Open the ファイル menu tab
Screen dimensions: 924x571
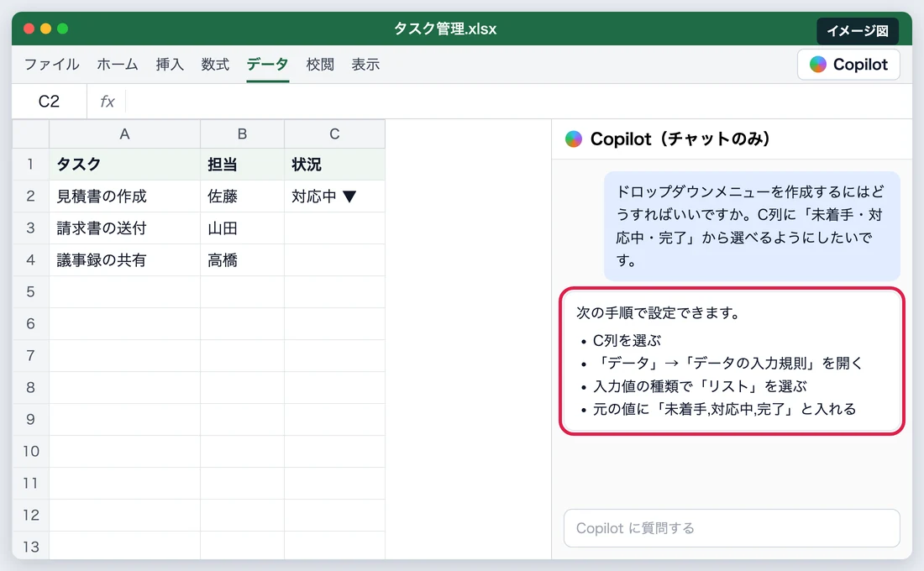tap(52, 64)
